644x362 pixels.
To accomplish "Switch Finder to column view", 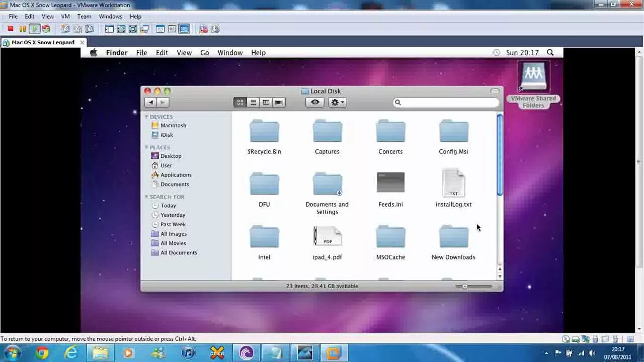I will click(x=266, y=102).
